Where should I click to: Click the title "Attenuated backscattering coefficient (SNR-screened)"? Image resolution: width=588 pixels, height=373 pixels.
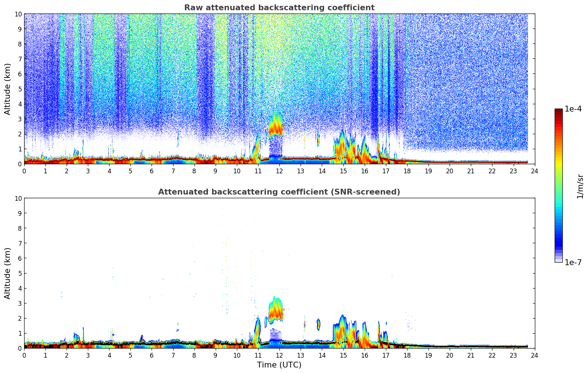coord(279,192)
